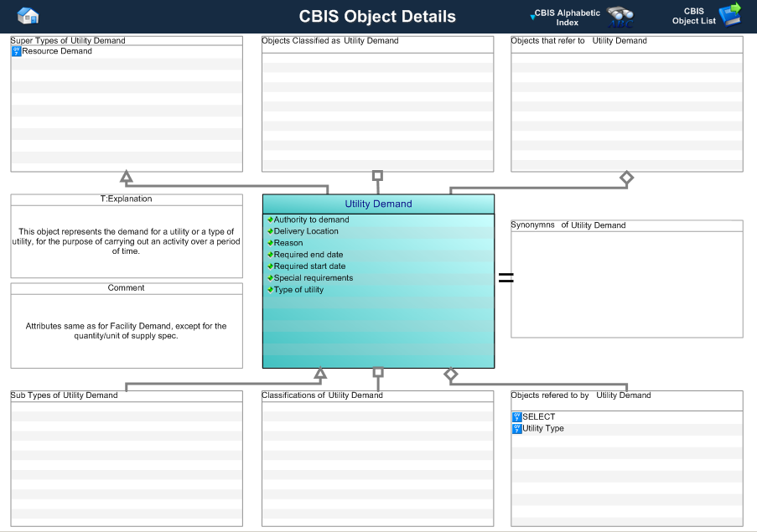Click the CBIS Object List link

coord(694,16)
